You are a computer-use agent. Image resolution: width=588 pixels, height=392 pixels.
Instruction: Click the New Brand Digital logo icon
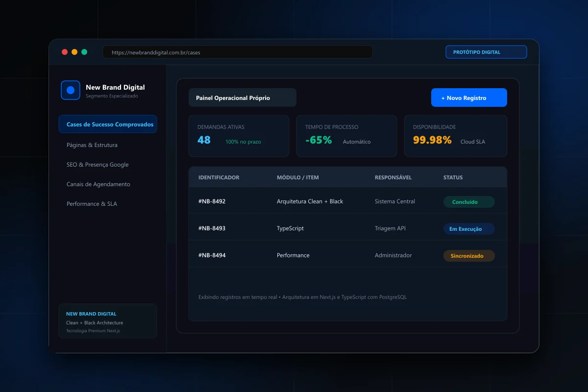pos(70,90)
